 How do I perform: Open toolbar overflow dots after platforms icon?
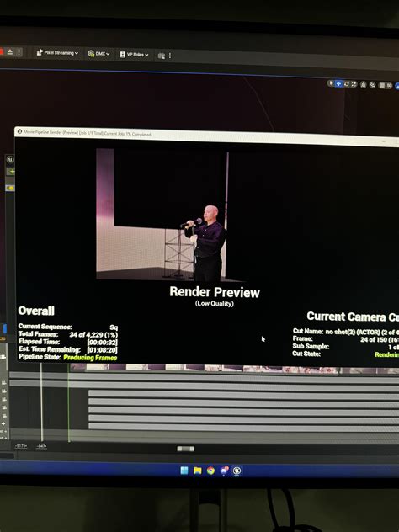point(170,56)
